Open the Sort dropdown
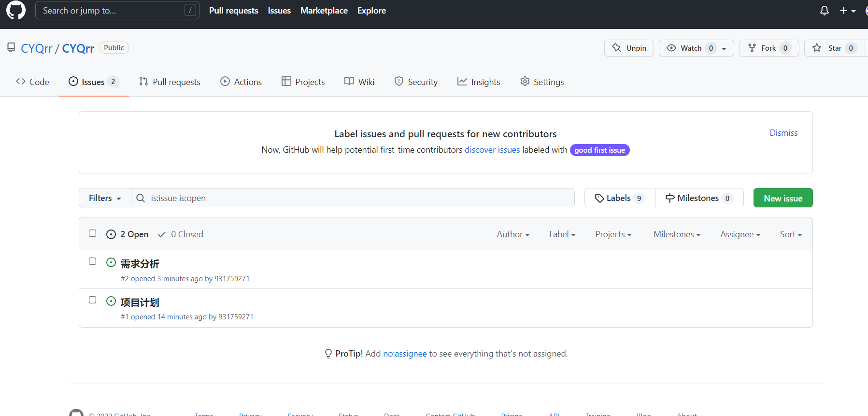Viewport: 868px width, 416px height. 791,234
